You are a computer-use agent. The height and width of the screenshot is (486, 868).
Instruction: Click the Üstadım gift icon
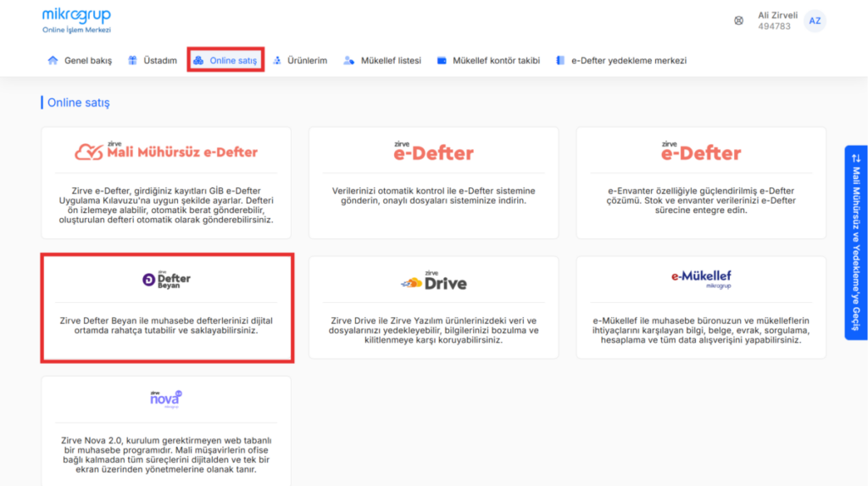(132, 60)
